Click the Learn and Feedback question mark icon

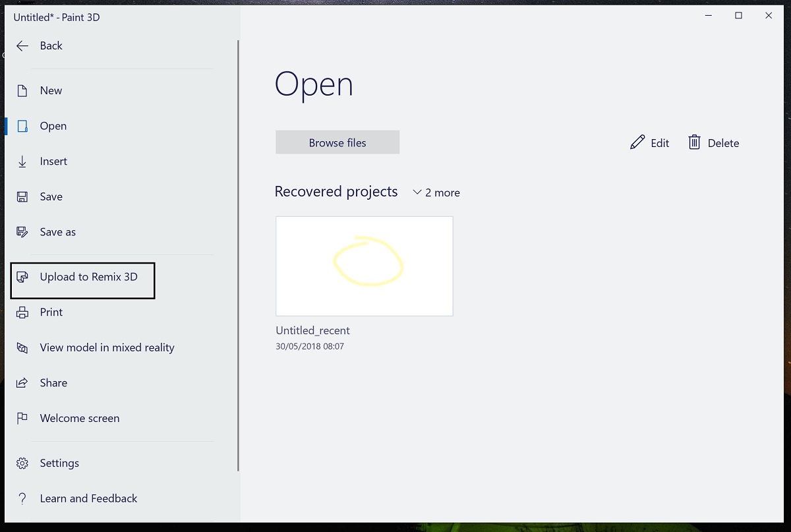pos(22,498)
